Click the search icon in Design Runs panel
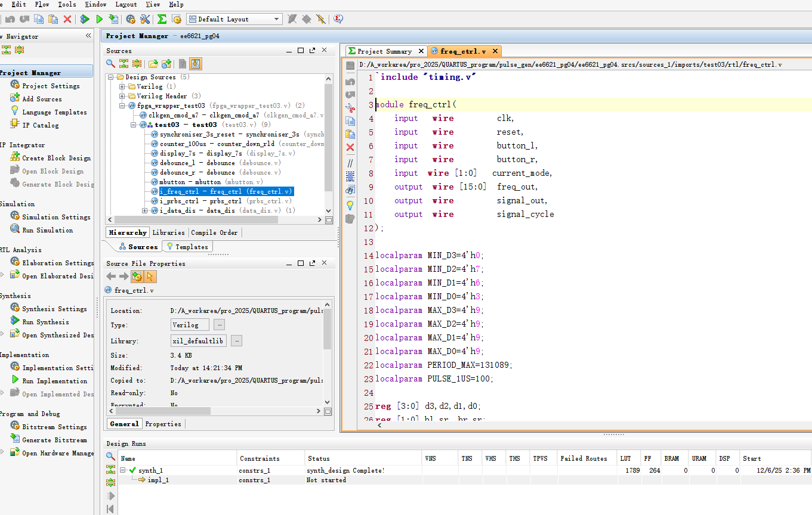The image size is (812, 515). 110,457
